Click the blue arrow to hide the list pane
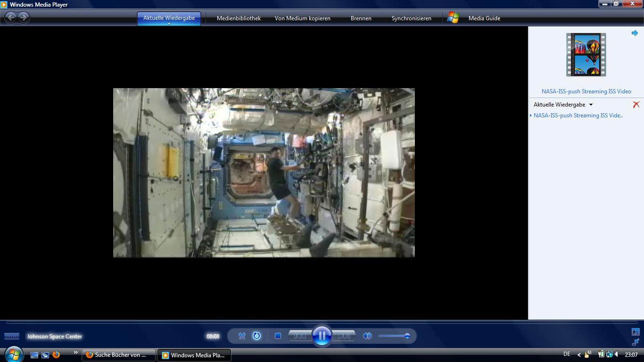The image size is (644, 362). 635,33
